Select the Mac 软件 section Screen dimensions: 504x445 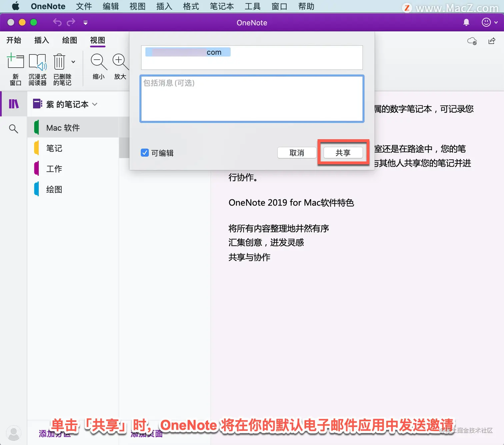tap(73, 127)
